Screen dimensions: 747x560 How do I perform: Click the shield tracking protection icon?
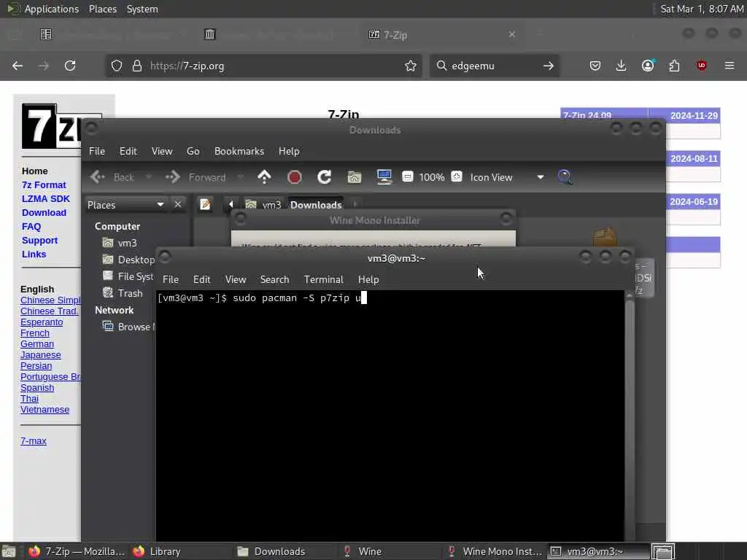(117, 66)
